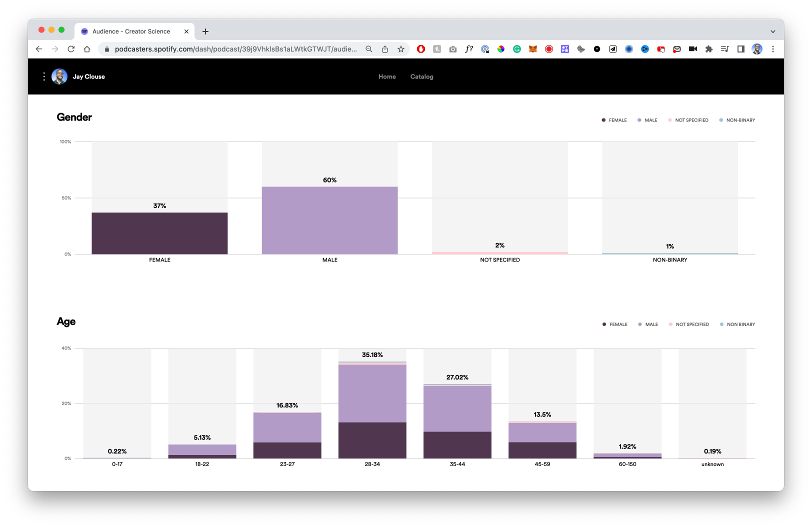
Task: Open the Chrome three-dot menu
Action: point(773,49)
